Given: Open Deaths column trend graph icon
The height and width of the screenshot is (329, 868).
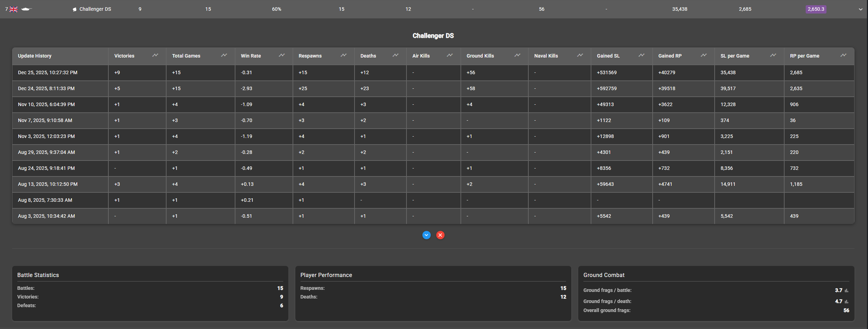Looking at the screenshot, I should 395,55.
